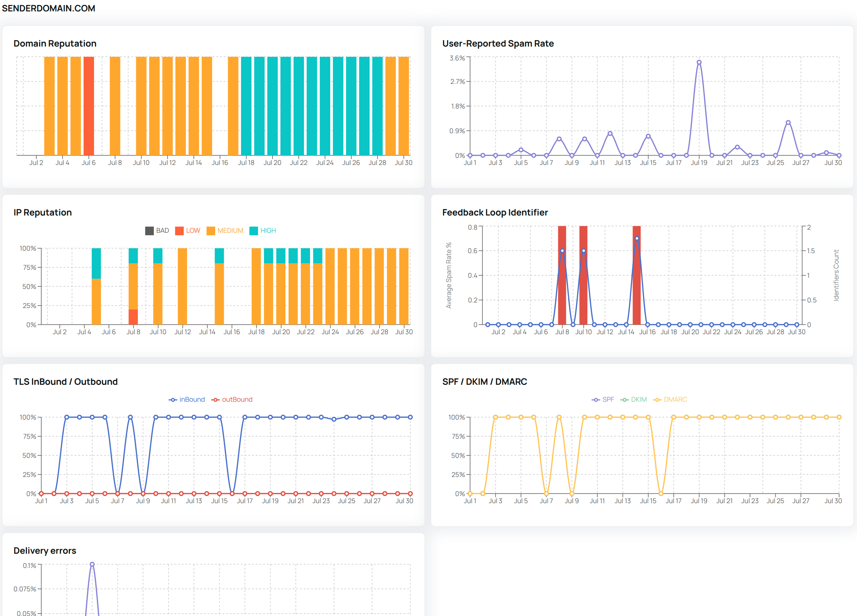Viewport: 857px width, 616px height.
Task: Click the SENDERDOMAIN.COM header title
Action: tap(49, 8)
